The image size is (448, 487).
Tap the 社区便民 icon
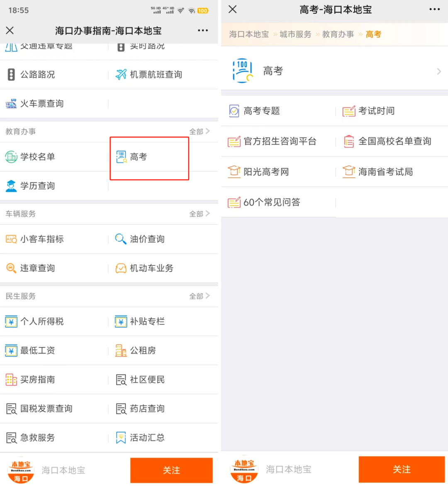tap(121, 380)
